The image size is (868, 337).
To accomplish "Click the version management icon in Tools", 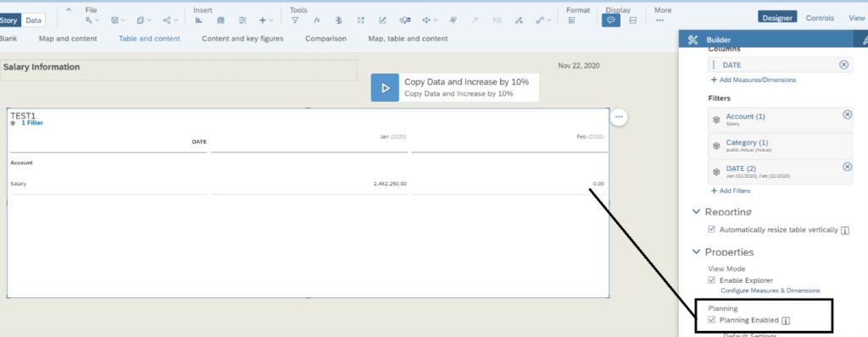I will coord(453,20).
